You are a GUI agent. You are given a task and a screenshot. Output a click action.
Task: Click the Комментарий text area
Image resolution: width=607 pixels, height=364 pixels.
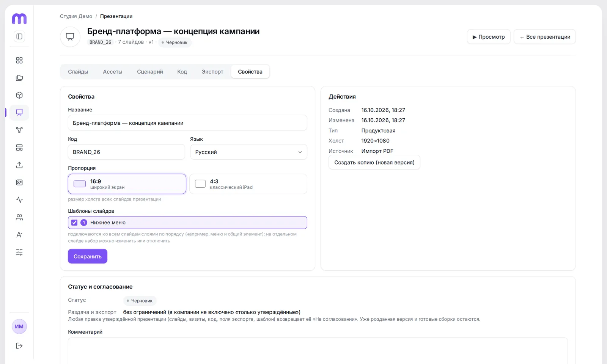click(x=318, y=351)
